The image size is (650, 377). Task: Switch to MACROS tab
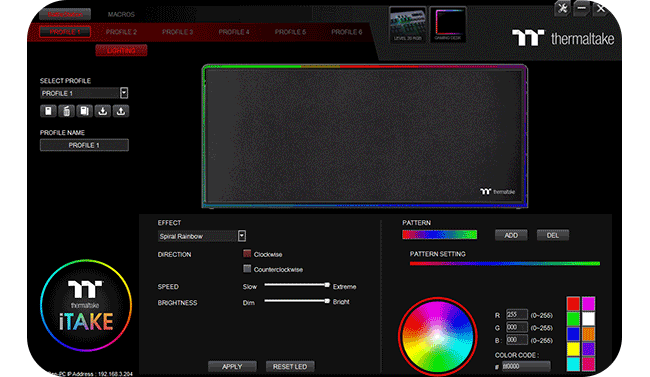121,15
